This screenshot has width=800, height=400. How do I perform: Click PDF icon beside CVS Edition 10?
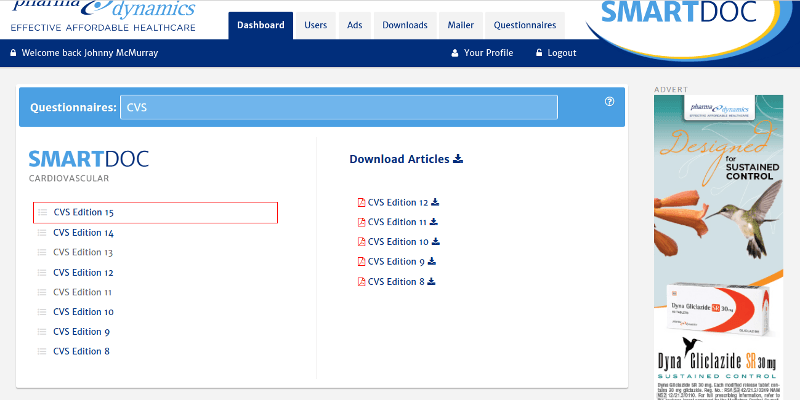pyautogui.click(x=362, y=242)
